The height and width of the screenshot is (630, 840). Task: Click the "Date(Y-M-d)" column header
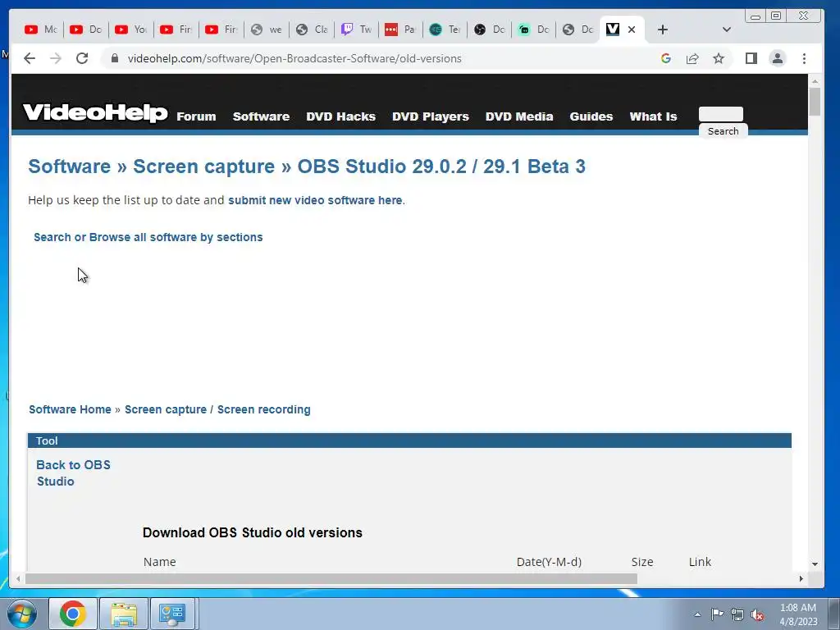[549, 562]
